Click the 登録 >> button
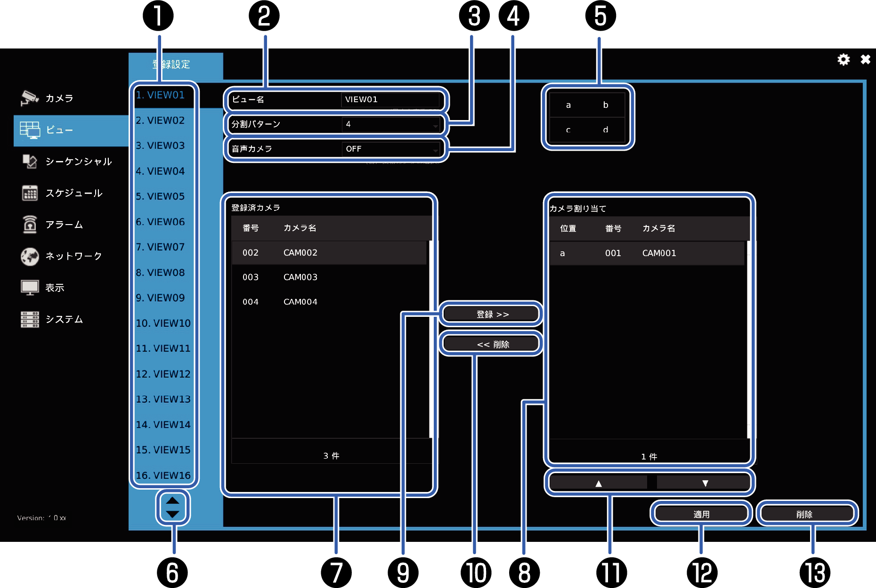Image resolution: width=876 pixels, height=588 pixels. pyautogui.click(x=491, y=314)
